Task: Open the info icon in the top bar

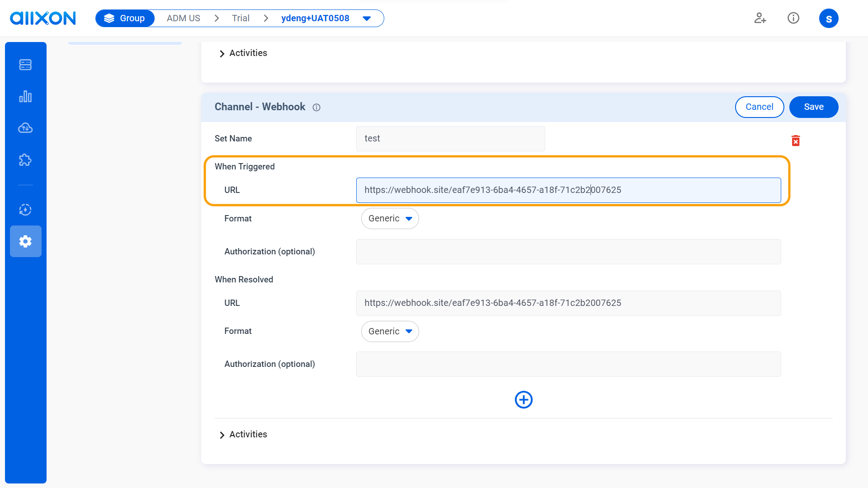Action: [x=794, y=18]
